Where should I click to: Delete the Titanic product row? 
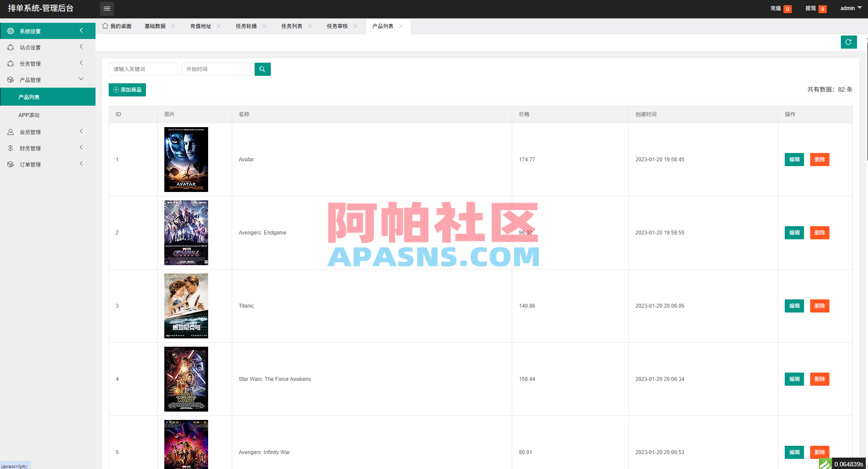pos(819,306)
